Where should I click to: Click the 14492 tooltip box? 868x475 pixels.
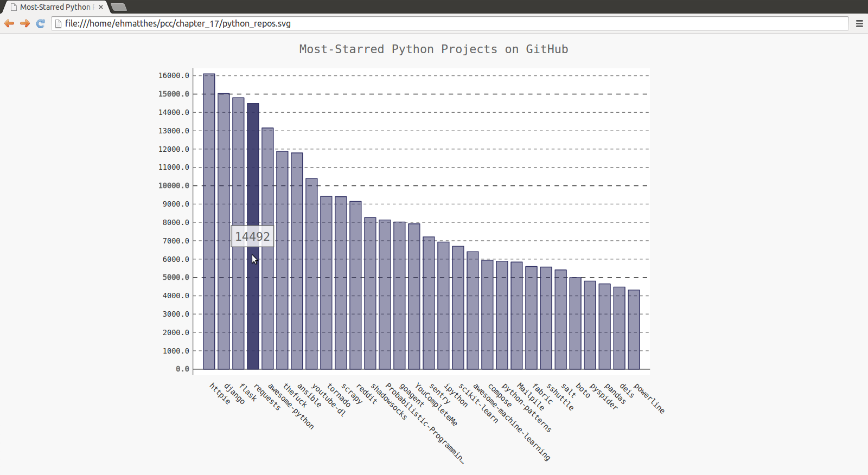click(252, 236)
